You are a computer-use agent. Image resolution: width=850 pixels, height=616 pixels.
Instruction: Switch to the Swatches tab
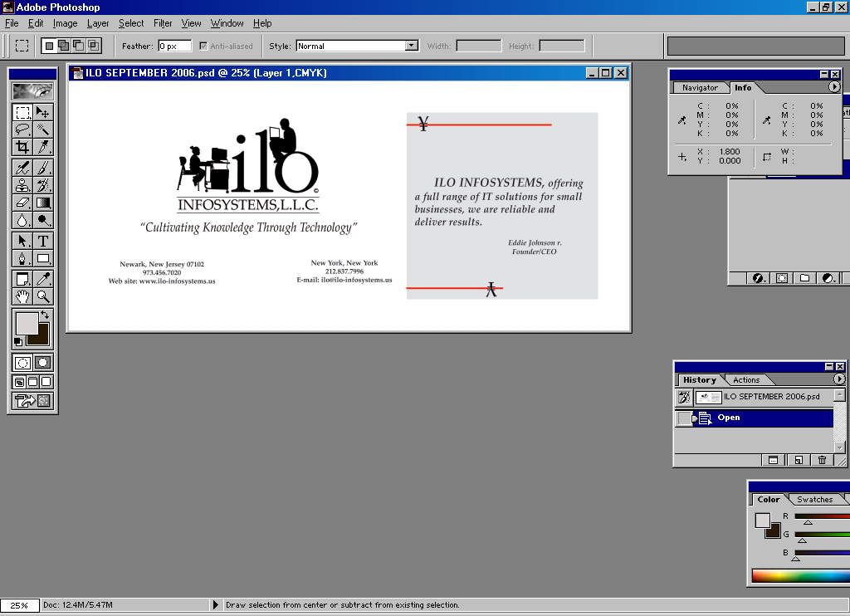click(814, 500)
